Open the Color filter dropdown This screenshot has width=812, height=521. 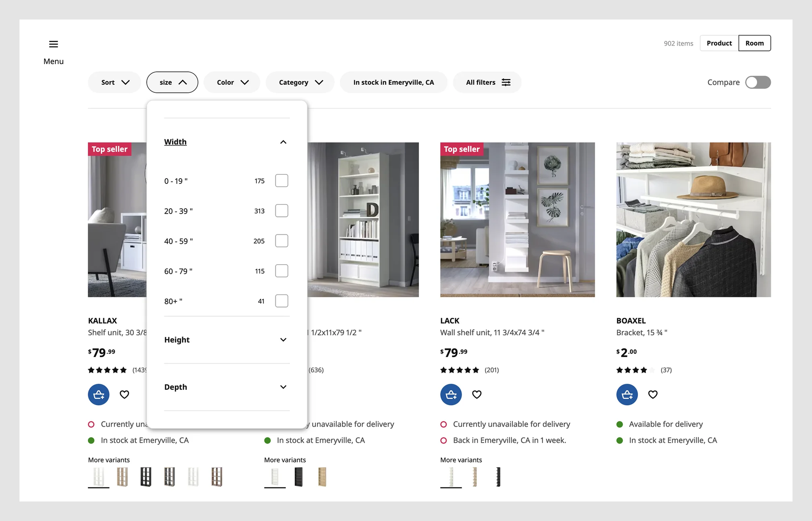[232, 82]
